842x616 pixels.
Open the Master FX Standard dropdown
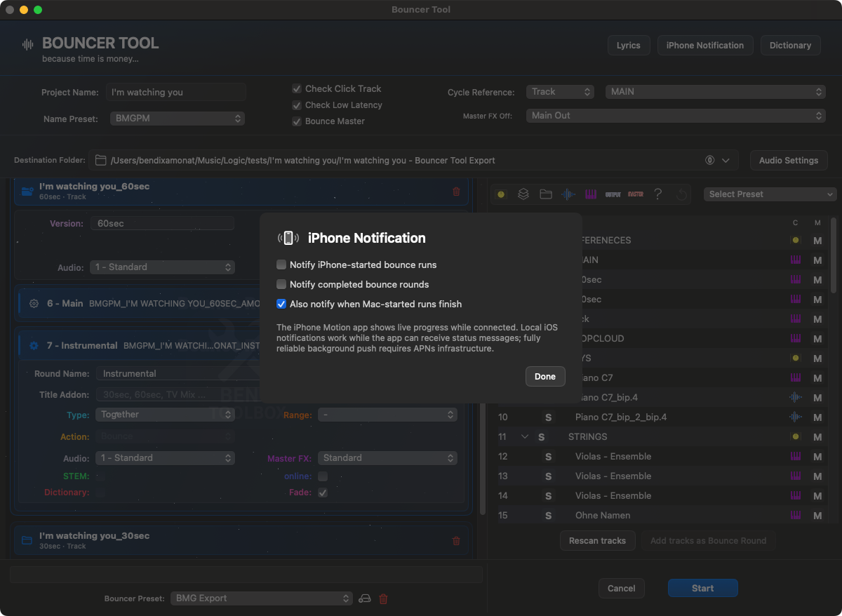pyautogui.click(x=387, y=458)
